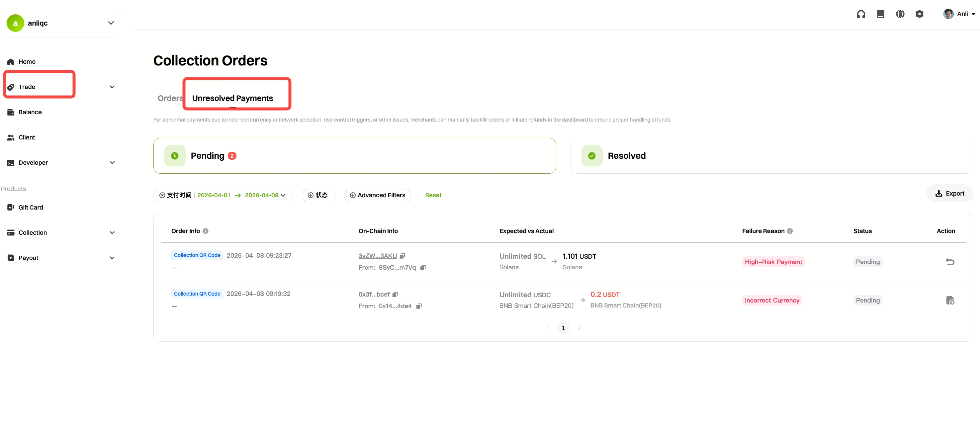The height and width of the screenshot is (444, 980).
Task: Expand the anliqc account dropdown
Action: (x=111, y=23)
